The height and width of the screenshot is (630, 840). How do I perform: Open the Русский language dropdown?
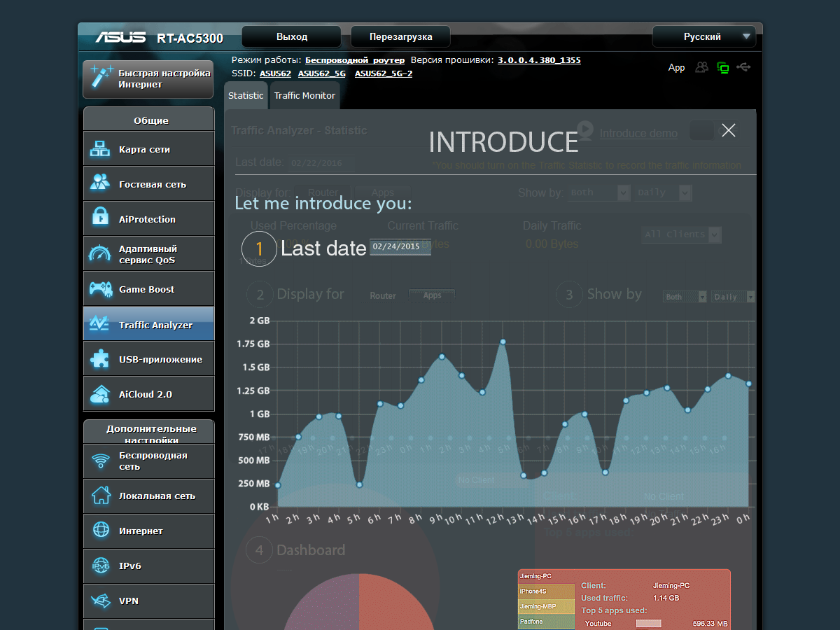point(703,36)
